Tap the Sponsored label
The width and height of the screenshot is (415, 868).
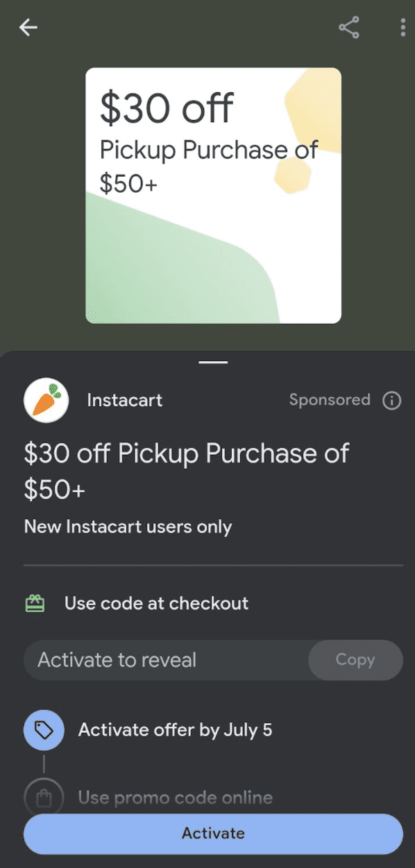(330, 400)
